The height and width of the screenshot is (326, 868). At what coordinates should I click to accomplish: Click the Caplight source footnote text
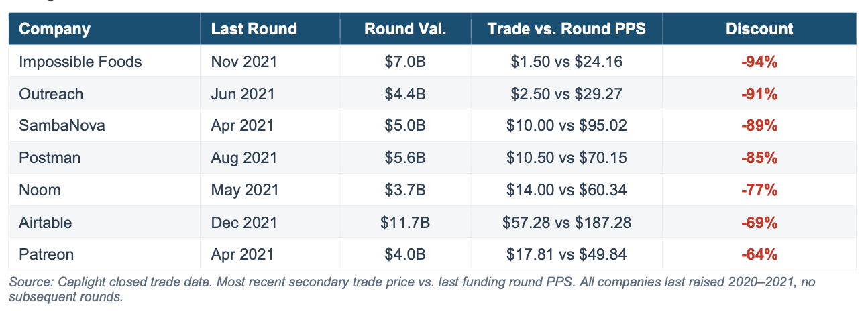(x=412, y=289)
